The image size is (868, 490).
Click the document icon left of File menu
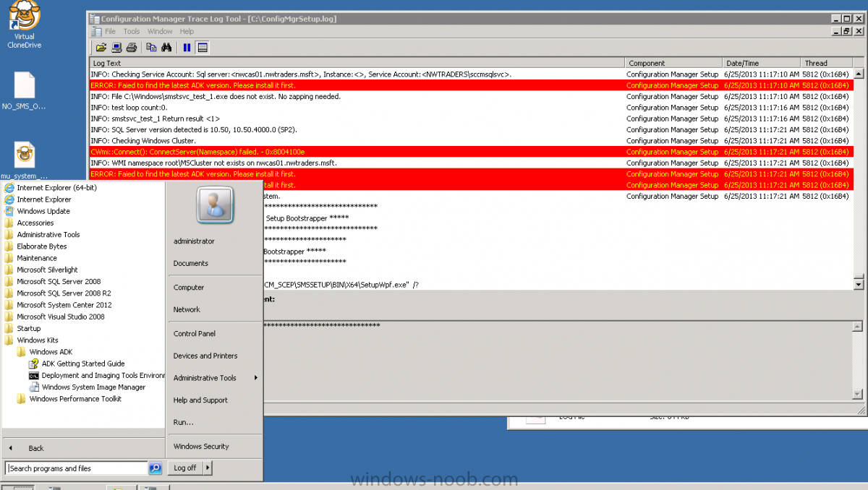[x=96, y=31]
